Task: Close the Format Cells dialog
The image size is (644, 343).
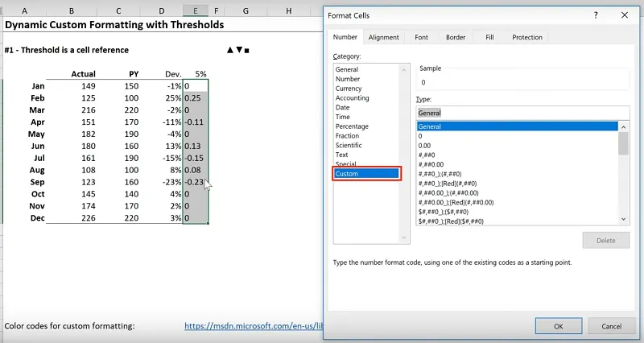Action: pyautogui.click(x=625, y=14)
